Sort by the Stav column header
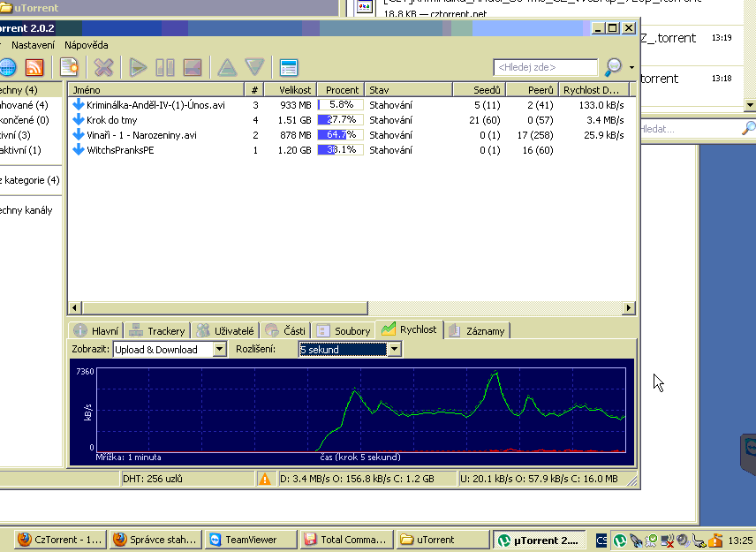The height and width of the screenshot is (552, 756). point(408,90)
